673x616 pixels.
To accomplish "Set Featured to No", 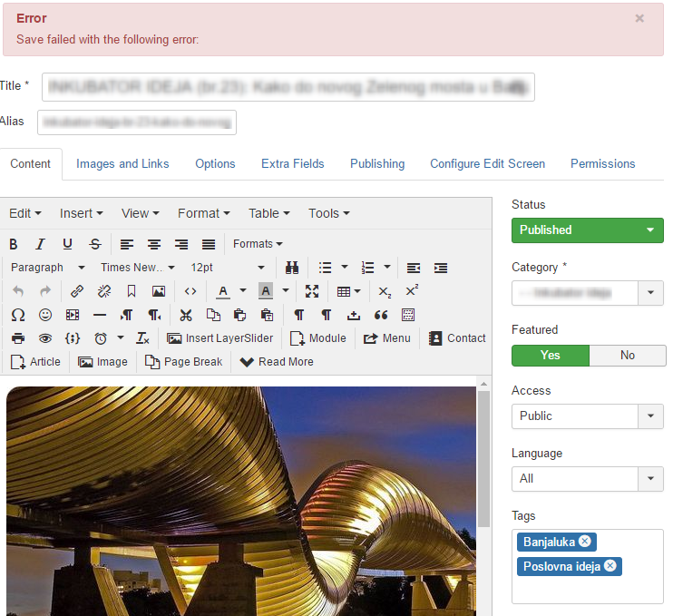I will coord(628,356).
